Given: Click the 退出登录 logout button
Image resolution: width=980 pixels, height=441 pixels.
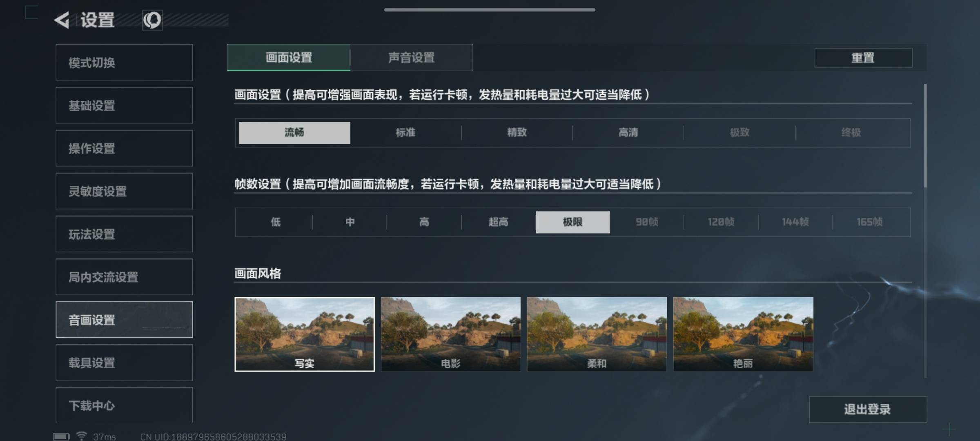Looking at the screenshot, I should pyautogui.click(x=868, y=409).
